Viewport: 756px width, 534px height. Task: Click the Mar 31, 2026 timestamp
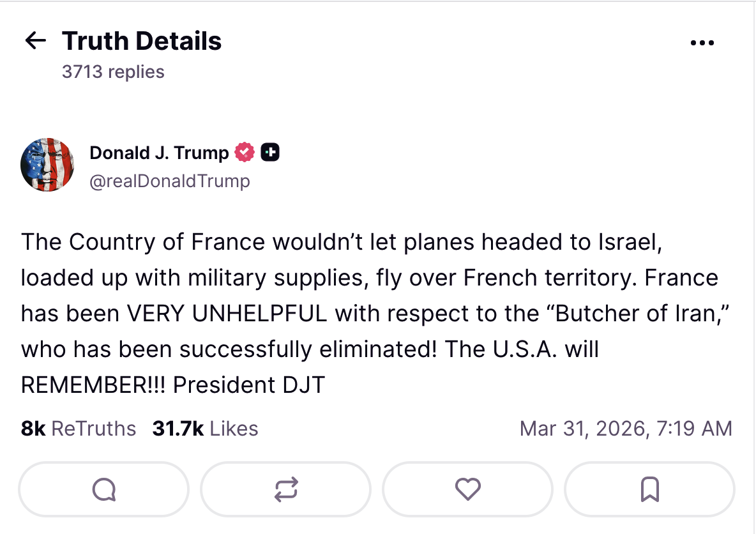tap(626, 429)
